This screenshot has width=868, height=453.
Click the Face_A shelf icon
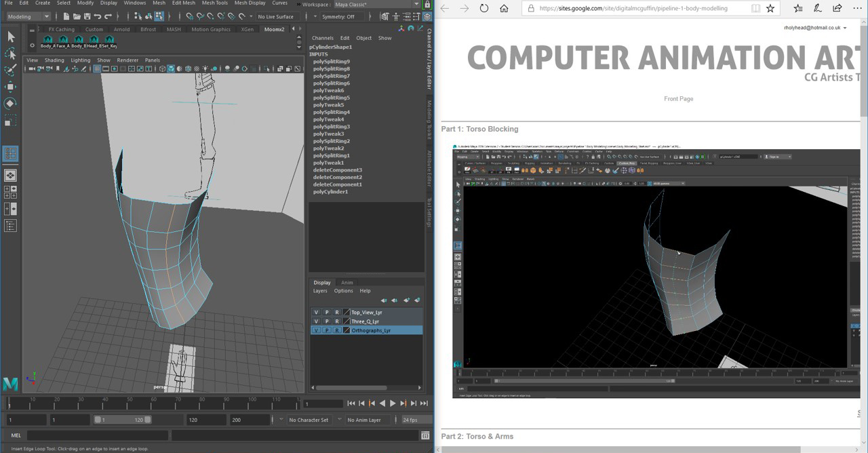click(x=62, y=42)
